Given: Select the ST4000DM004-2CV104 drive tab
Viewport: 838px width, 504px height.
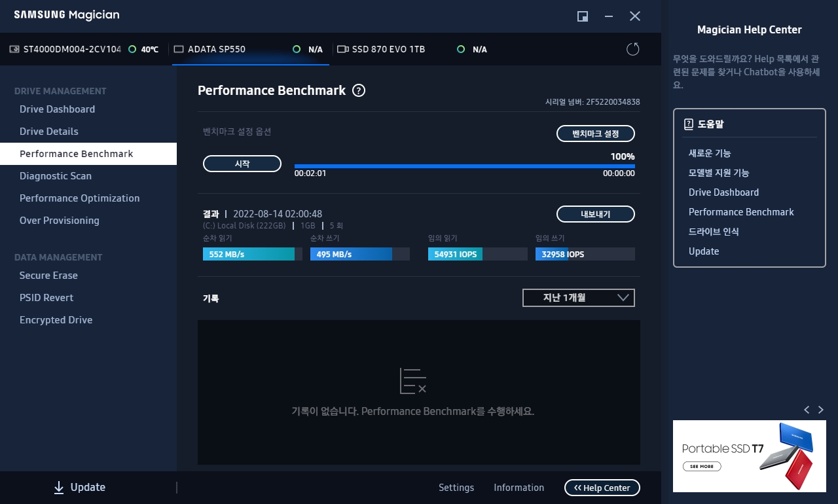Looking at the screenshot, I should pos(84,49).
